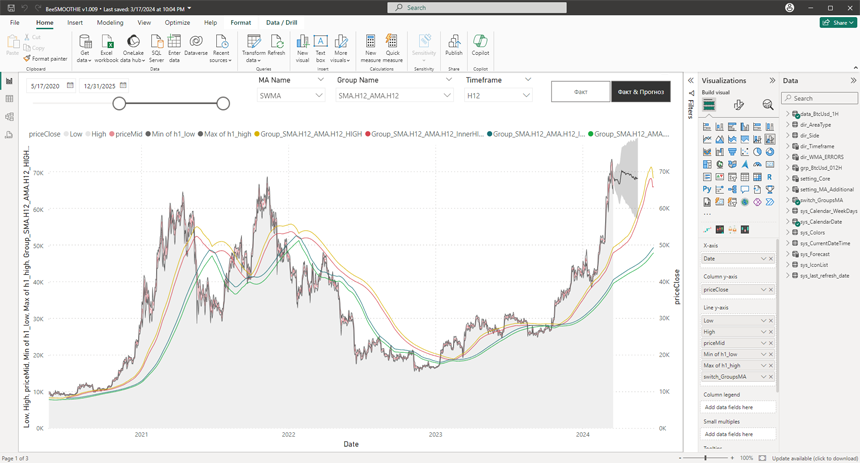
Task: Click the left date range slider handle
Action: 119,103
